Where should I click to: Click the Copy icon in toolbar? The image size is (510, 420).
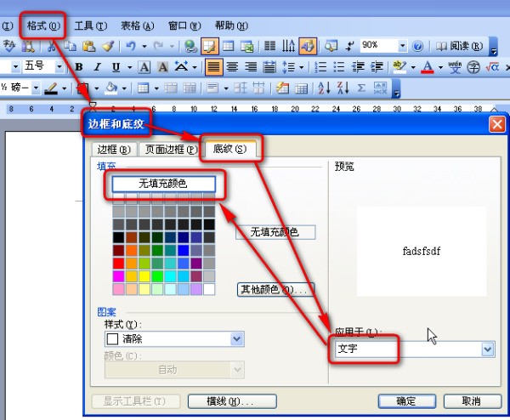70,46
